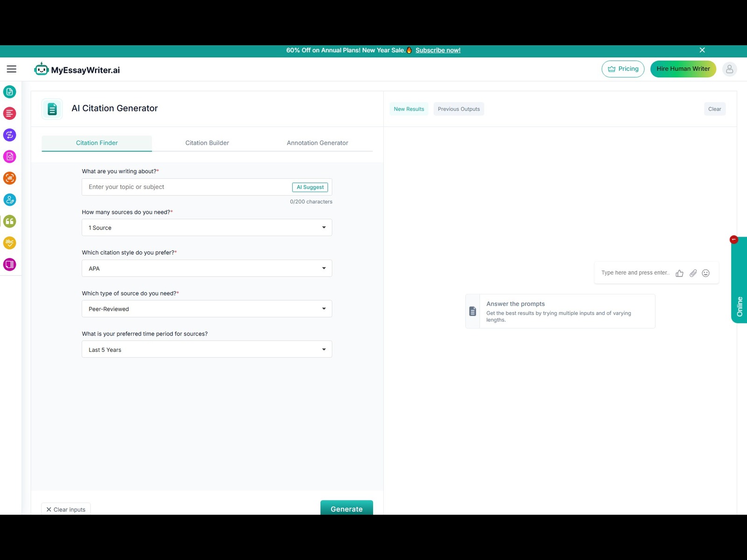Switch to the Citation Finder tab
Screen dimensions: 747x560
coord(97,143)
